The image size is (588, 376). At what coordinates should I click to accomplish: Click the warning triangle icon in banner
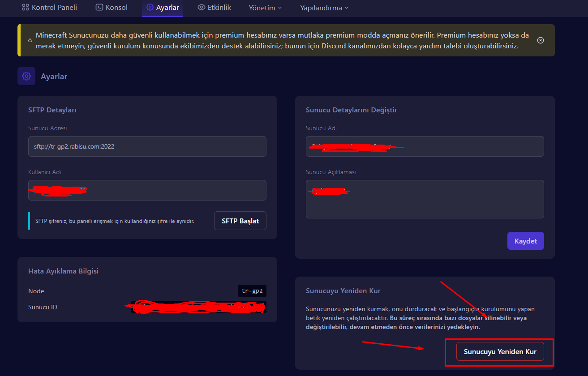[30, 40]
